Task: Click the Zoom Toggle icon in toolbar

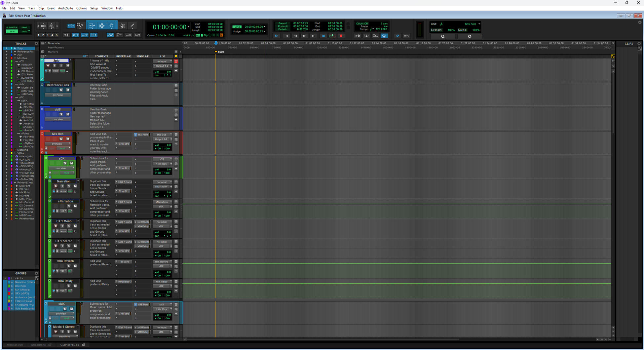Action: pyautogui.click(x=71, y=26)
